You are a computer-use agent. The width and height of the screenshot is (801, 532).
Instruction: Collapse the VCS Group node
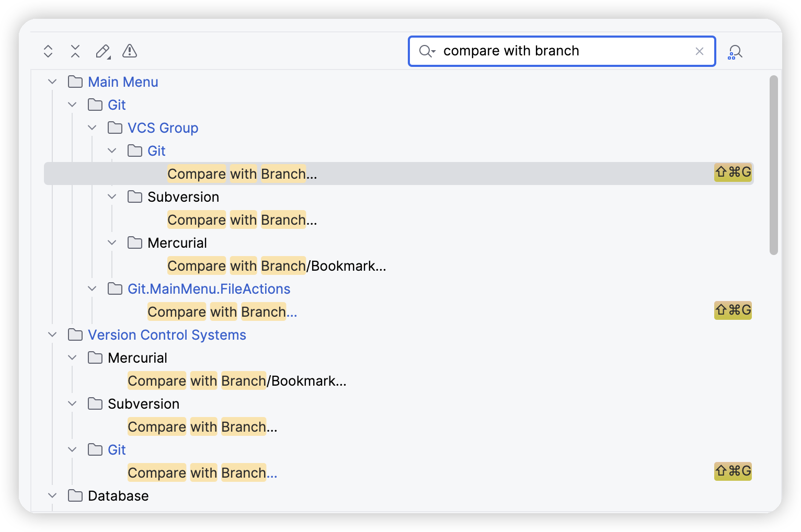click(92, 128)
